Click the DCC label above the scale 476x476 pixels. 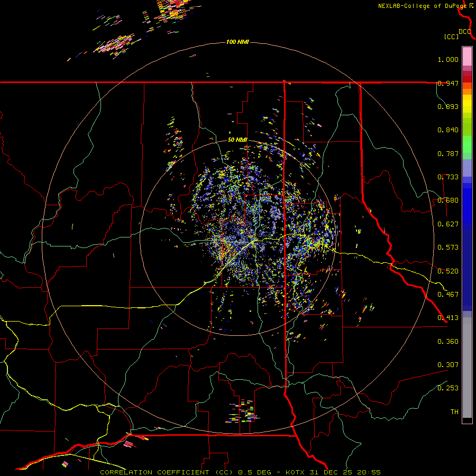[x=464, y=32]
